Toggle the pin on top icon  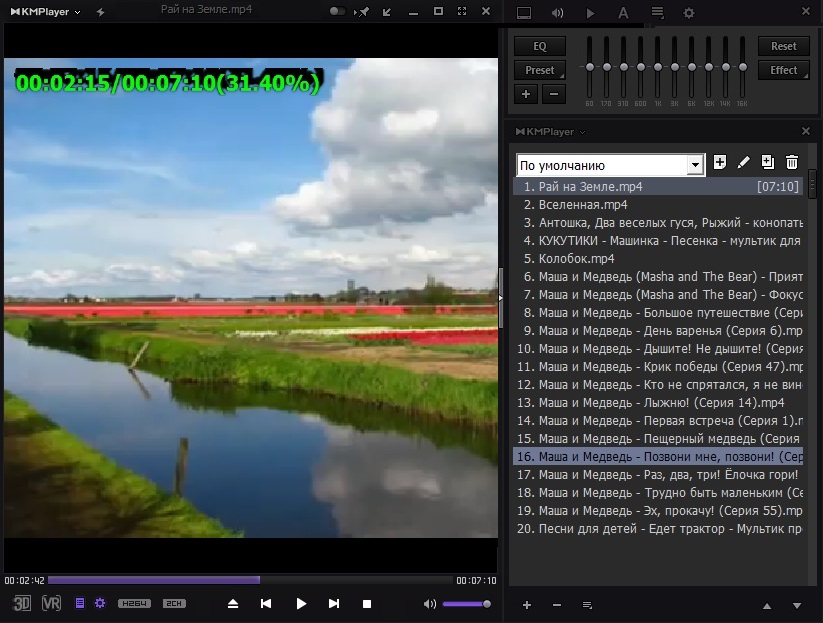pos(362,12)
